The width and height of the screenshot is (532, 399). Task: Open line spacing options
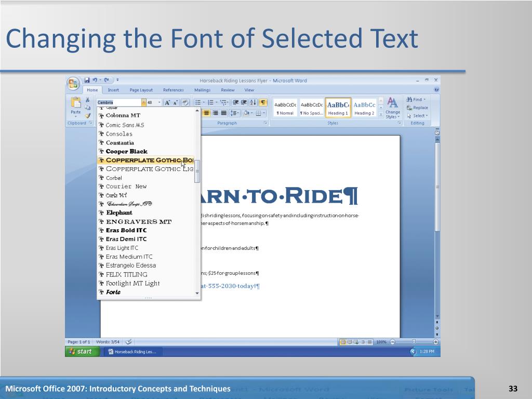click(x=234, y=113)
